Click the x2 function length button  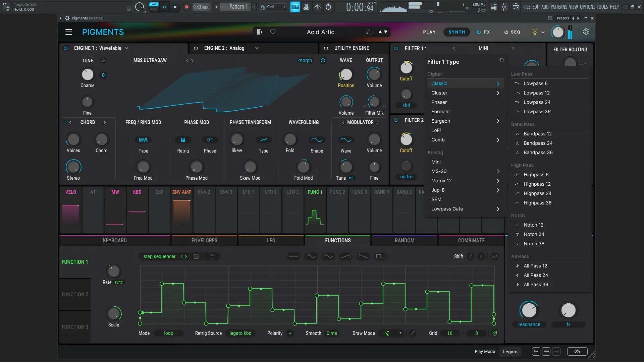(x=494, y=256)
